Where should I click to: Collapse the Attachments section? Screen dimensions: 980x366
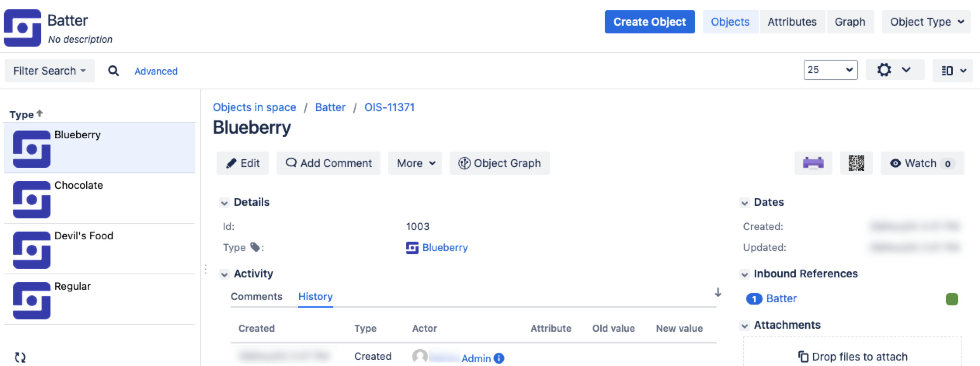pyautogui.click(x=744, y=326)
